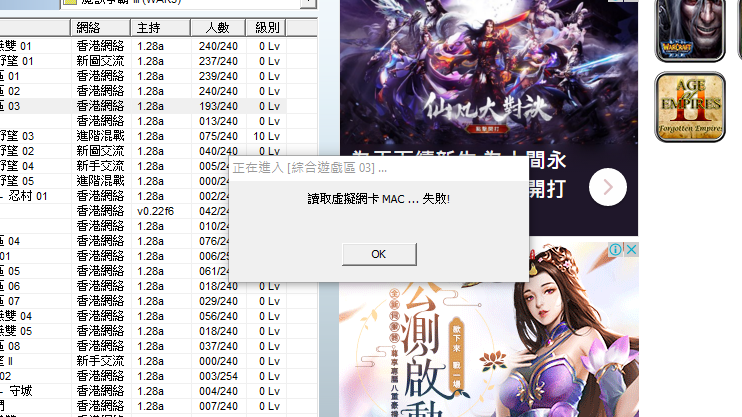Select room row showing 239/240
The image size is (742, 417).
click(159, 76)
